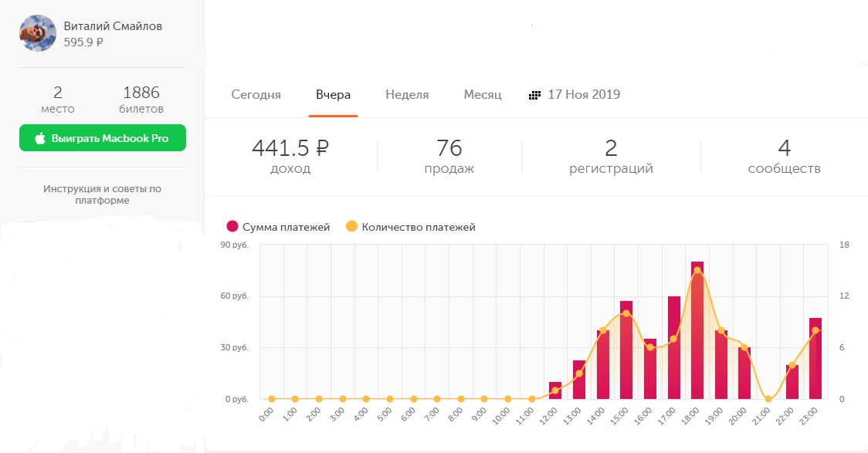Open the date picker showing 17 Ноя 2019
Viewport: 868px width, 453px height.
(583, 95)
